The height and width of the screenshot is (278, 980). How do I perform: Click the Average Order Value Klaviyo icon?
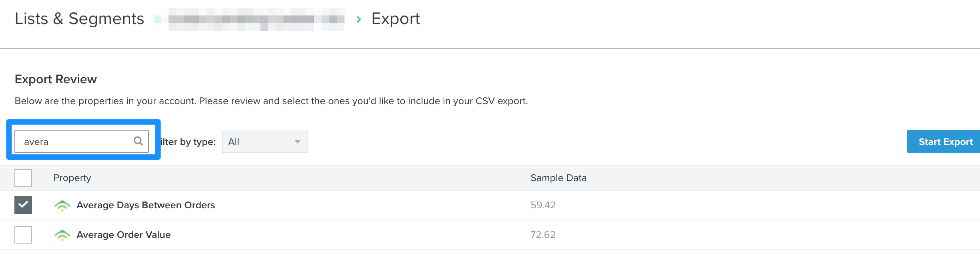pos(62,235)
